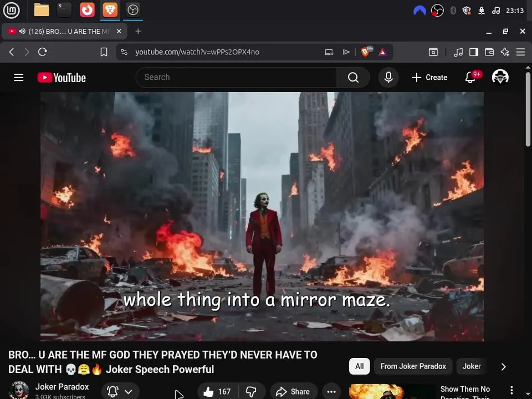
Task: Open the Show Them No Reaction suggested thumbnail
Action: click(392, 392)
